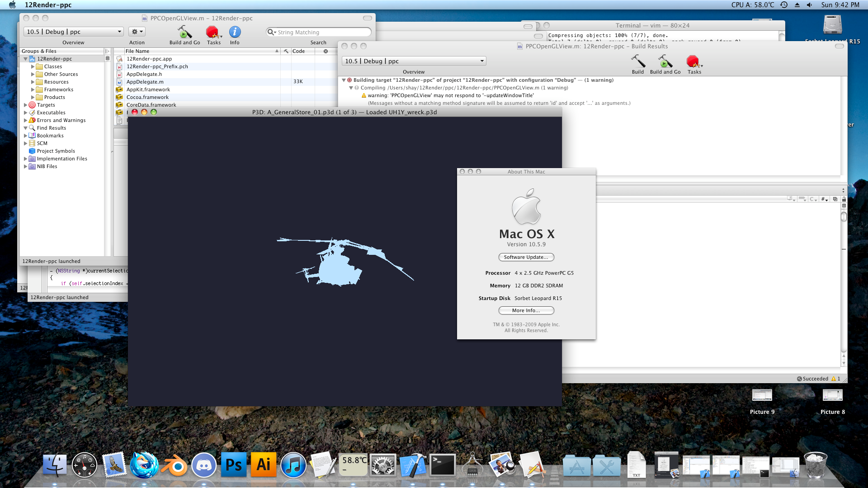Screen dimensions: 868x488
Task: Click Build and Go in project window
Action: pos(184,33)
